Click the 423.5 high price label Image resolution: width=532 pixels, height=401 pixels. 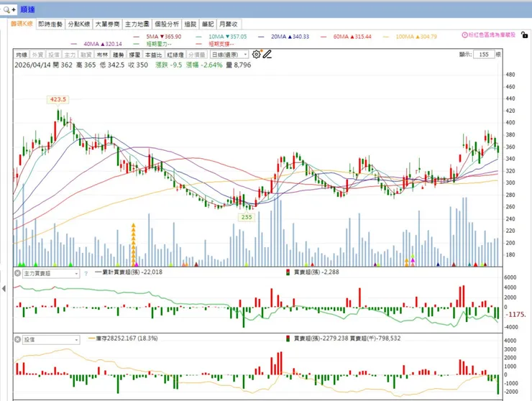tap(58, 99)
